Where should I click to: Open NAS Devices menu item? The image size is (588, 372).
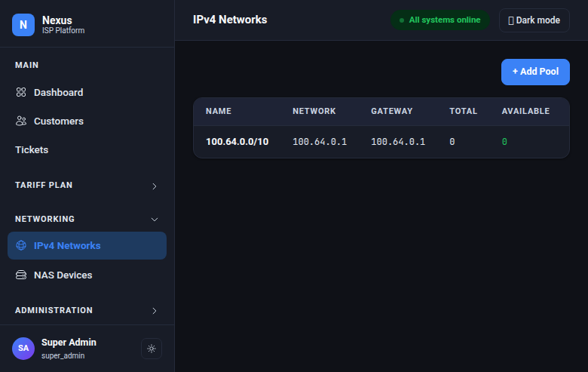click(x=87, y=275)
